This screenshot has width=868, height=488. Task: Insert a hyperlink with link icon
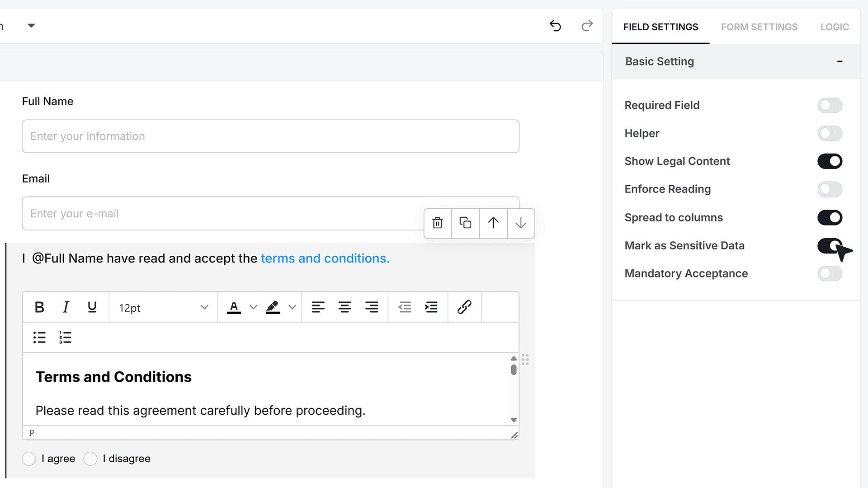(464, 307)
